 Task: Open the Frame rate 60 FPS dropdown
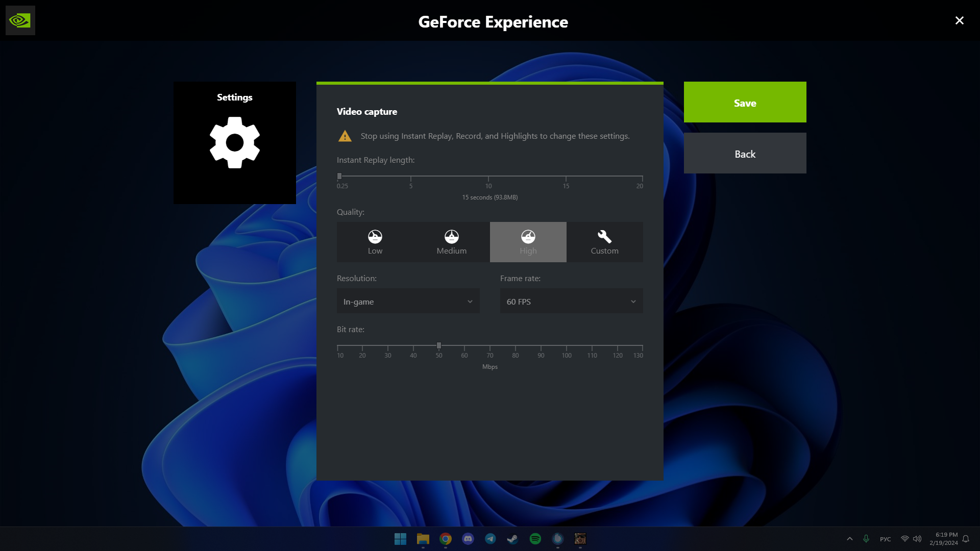point(571,302)
